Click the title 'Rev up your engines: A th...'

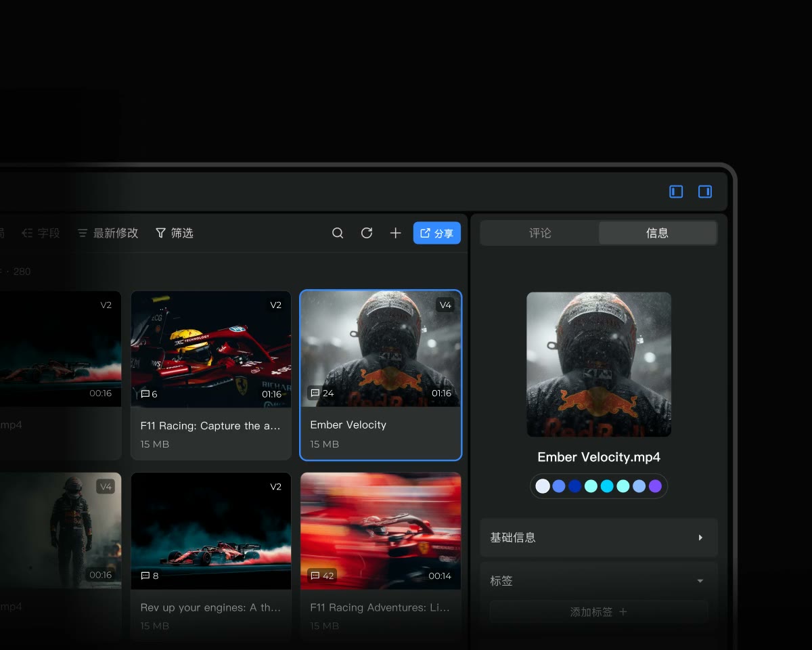pyautogui.click(x=210, y=607)
